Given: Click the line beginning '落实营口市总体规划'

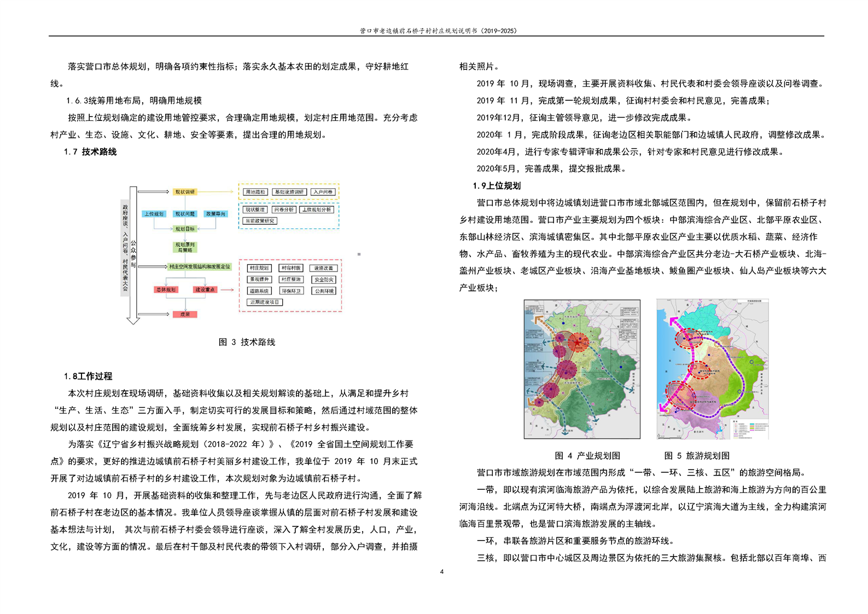Looking at the screenshot, I should pyautogui.click(x=238, y=67).
